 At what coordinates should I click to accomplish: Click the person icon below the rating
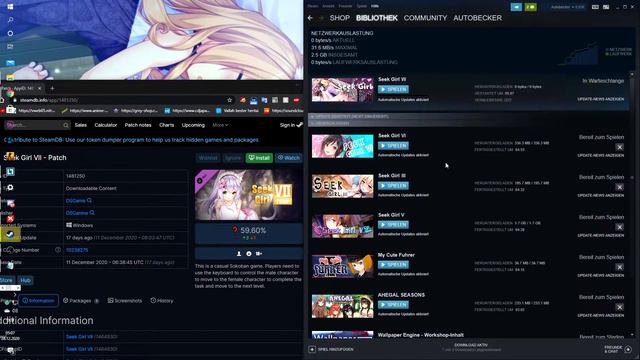coord(239,253)
